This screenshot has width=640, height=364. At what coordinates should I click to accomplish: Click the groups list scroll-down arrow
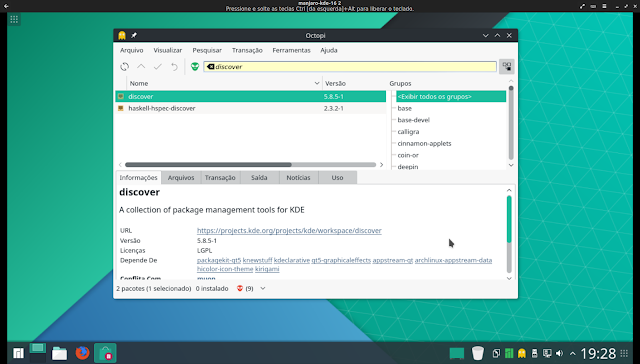click(511, 165)
